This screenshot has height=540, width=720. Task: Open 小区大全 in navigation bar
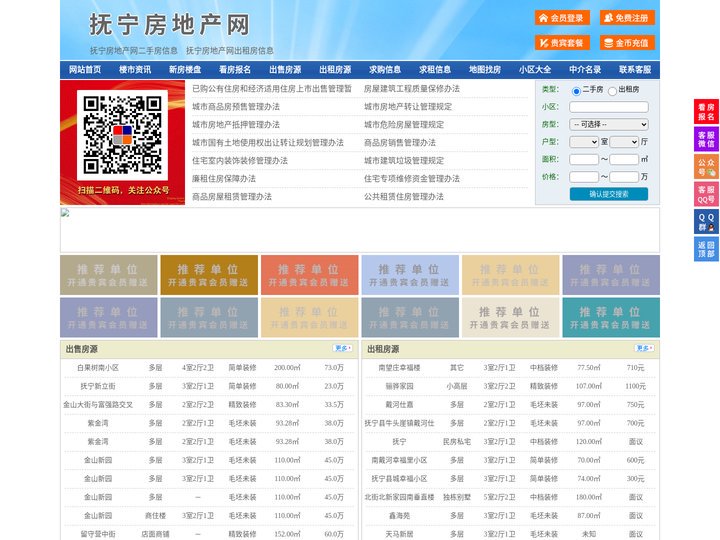(535, 70)
